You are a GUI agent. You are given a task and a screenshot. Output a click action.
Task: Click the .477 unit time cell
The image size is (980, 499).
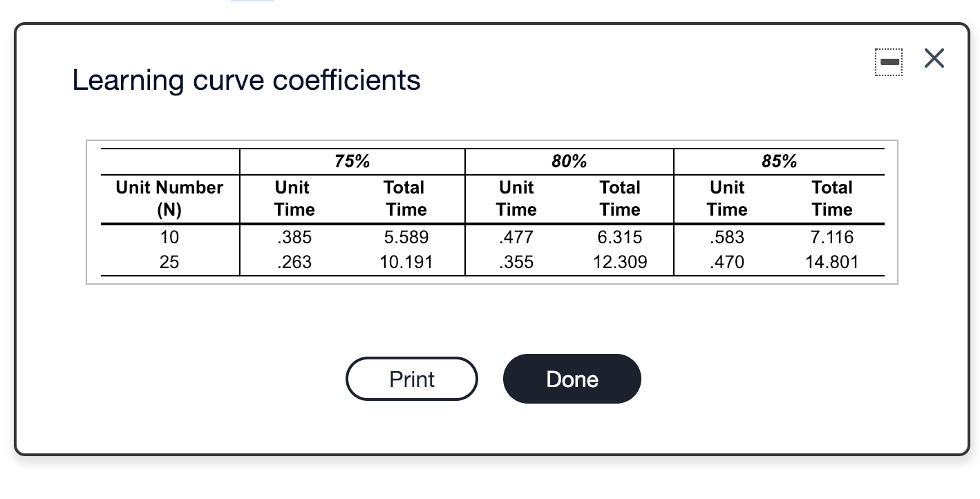pyautogui.click(x=516, y=237)
